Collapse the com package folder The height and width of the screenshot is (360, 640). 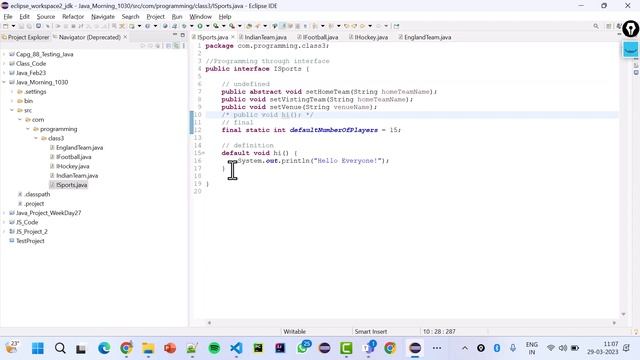[20, 120]
